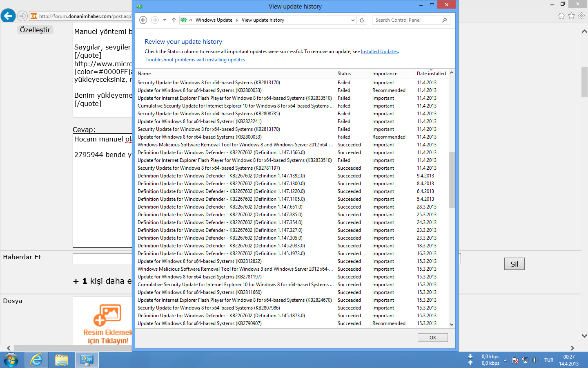Select Definition 1.147.1392.0 row
588x368 pixels.
(x=292, y=176)
